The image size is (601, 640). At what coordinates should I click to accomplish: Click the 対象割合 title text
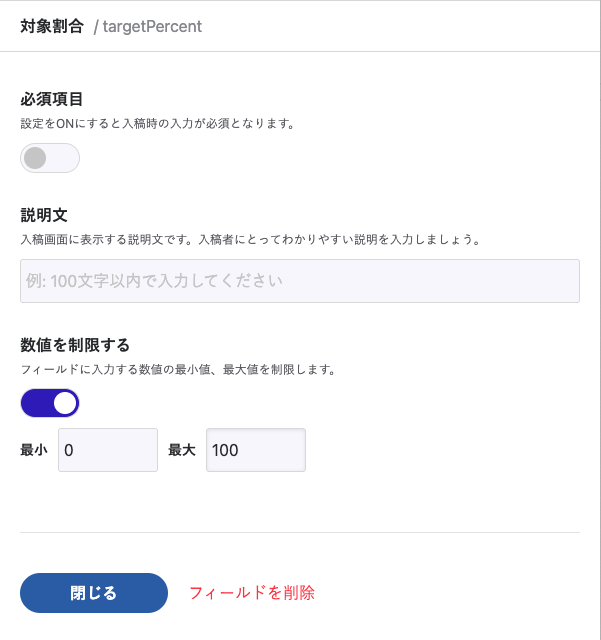[x=52, y=27]
